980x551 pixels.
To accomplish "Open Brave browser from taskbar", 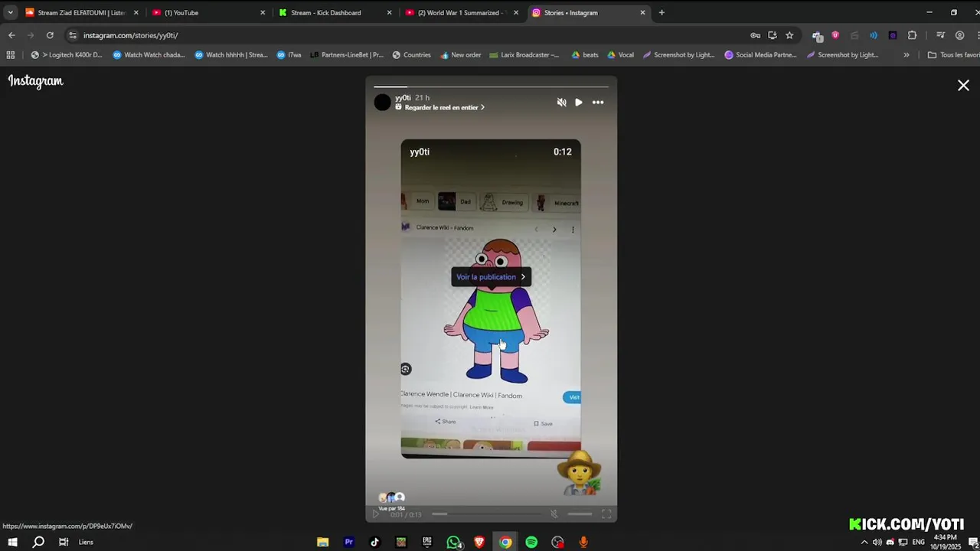I will coord(479,542).
